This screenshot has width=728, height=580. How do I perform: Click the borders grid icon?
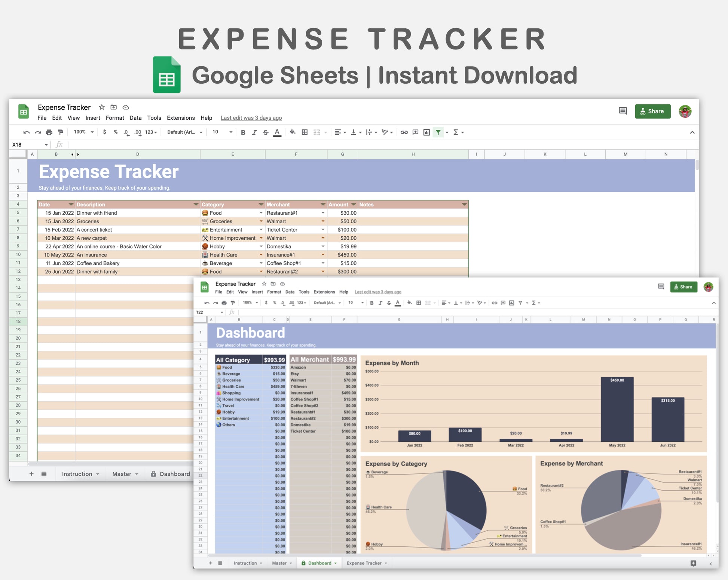tap(305, 132)
